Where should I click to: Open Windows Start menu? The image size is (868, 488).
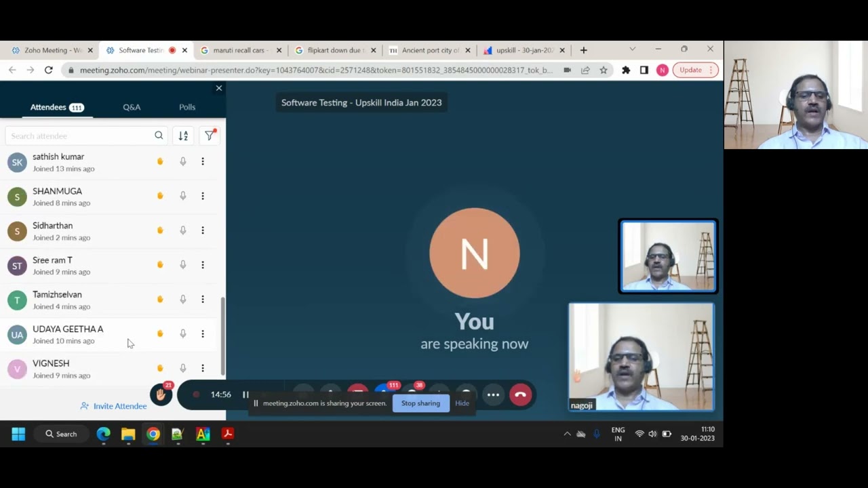(18, 434)
